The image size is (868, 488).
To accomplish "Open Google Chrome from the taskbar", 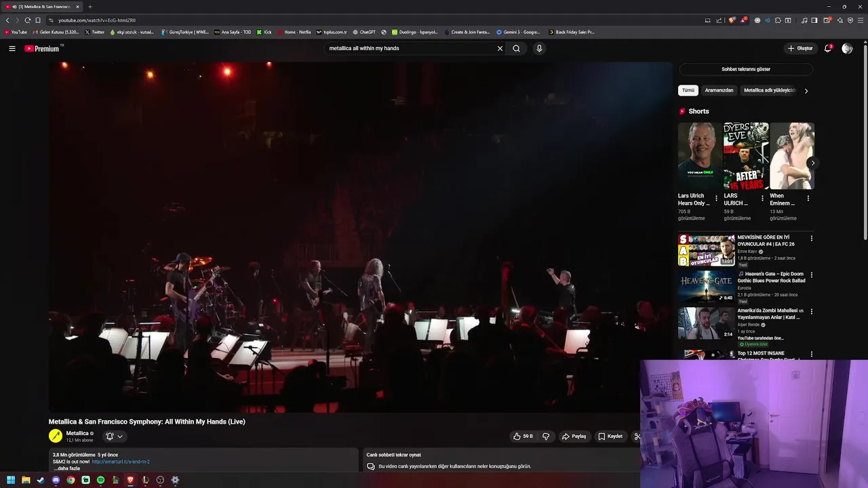I will coord(71,481).
